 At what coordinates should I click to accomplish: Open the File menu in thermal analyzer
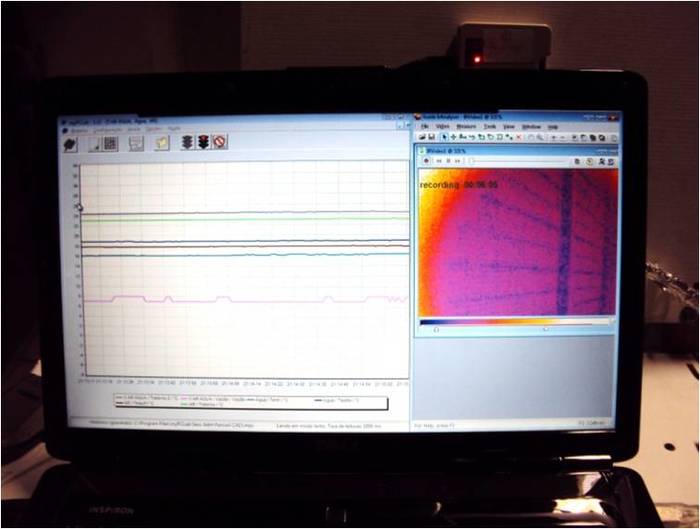coord(425,126)
